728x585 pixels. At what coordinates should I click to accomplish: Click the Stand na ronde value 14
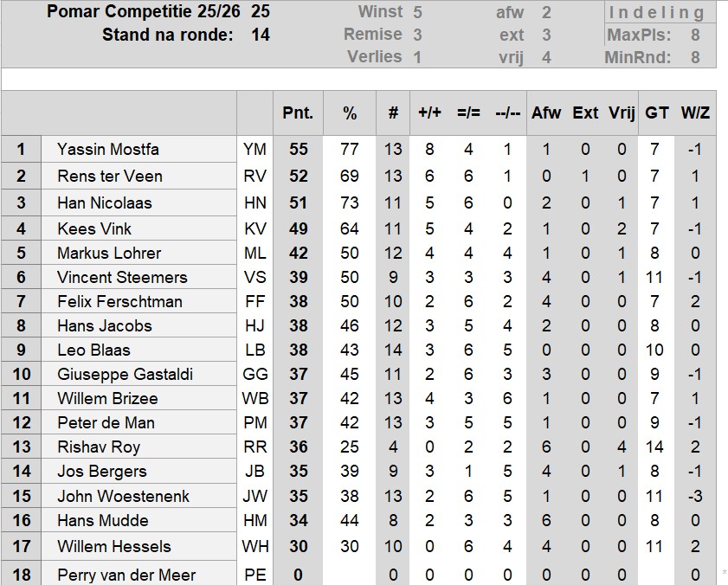click(x=260, y=35)
